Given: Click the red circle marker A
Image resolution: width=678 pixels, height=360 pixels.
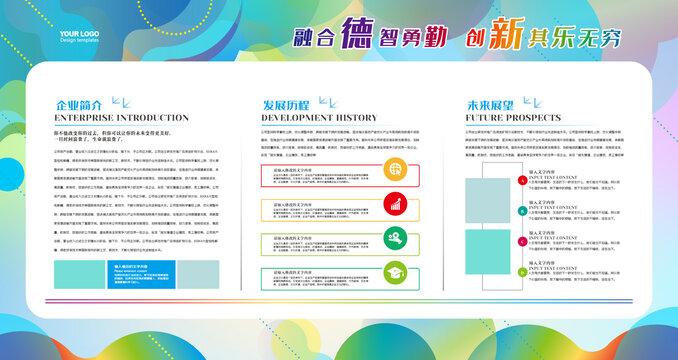Looking at the screenshot, I should pos(522,180).
